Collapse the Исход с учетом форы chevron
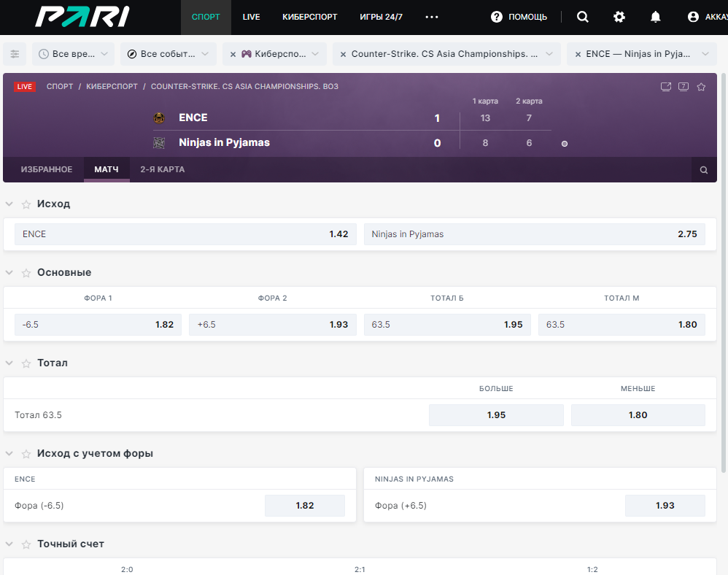The image size is (728, 575). tap(9, 453)
